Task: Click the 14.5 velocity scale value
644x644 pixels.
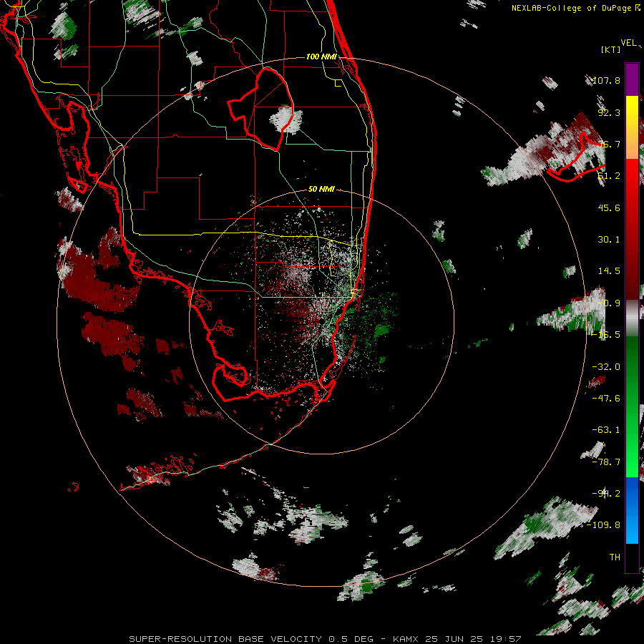Action: pos(609,271)
